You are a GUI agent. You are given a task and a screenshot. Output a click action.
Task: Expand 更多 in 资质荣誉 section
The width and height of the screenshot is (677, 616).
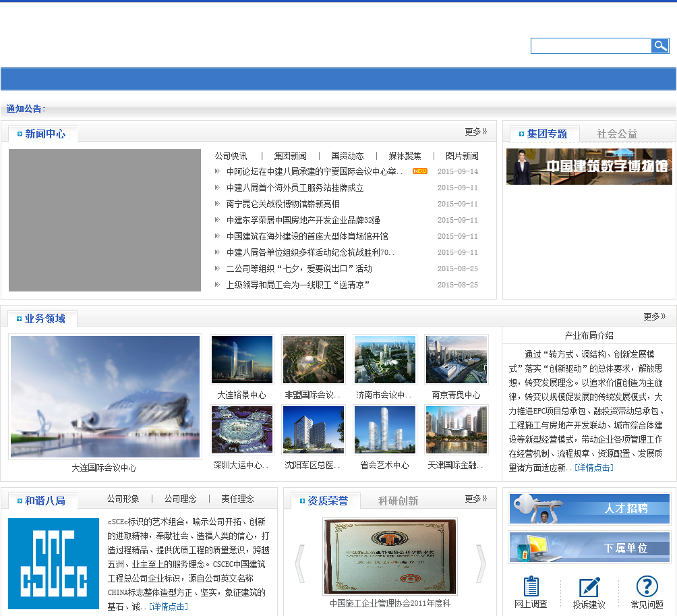475,499
